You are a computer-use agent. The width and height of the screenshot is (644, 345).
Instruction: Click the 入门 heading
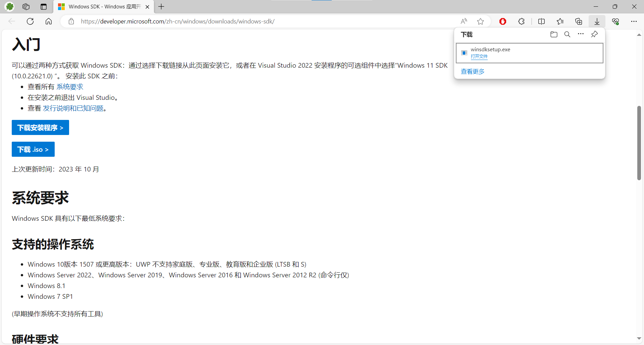(26, 44)
